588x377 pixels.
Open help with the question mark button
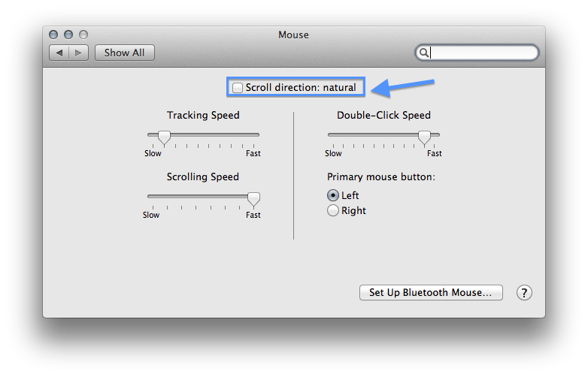tap(524, 293)
